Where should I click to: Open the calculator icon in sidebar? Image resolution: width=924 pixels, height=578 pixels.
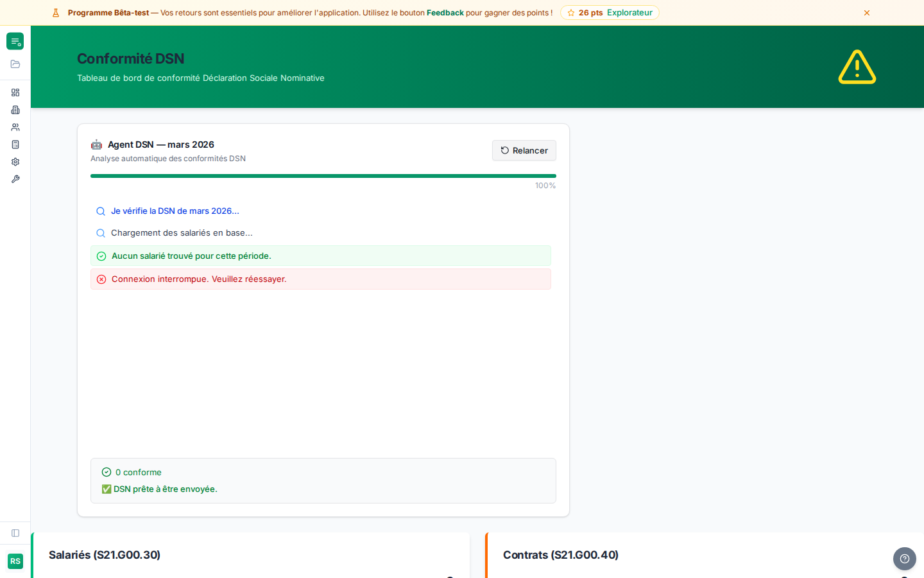pyautogui.click(x=15, y=144)
